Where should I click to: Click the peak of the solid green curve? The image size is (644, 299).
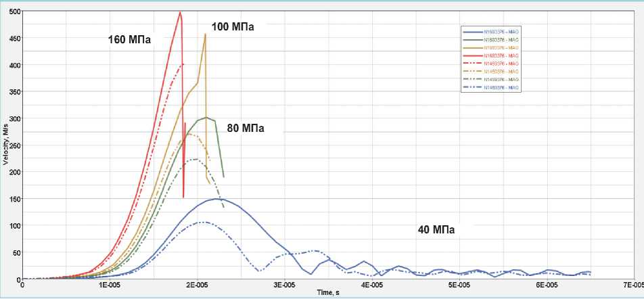pyautogui.click(x=206, y=118)
